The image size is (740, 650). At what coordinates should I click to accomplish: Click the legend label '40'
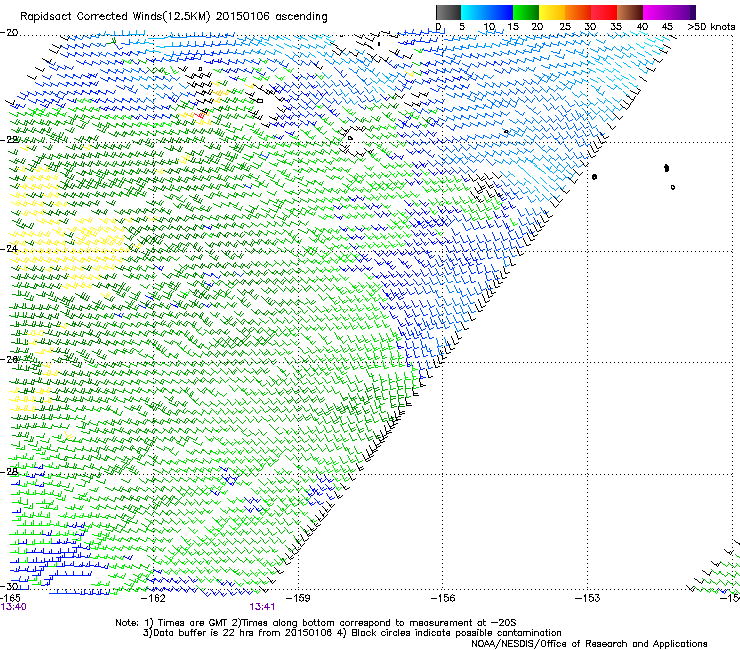[642, 27]
